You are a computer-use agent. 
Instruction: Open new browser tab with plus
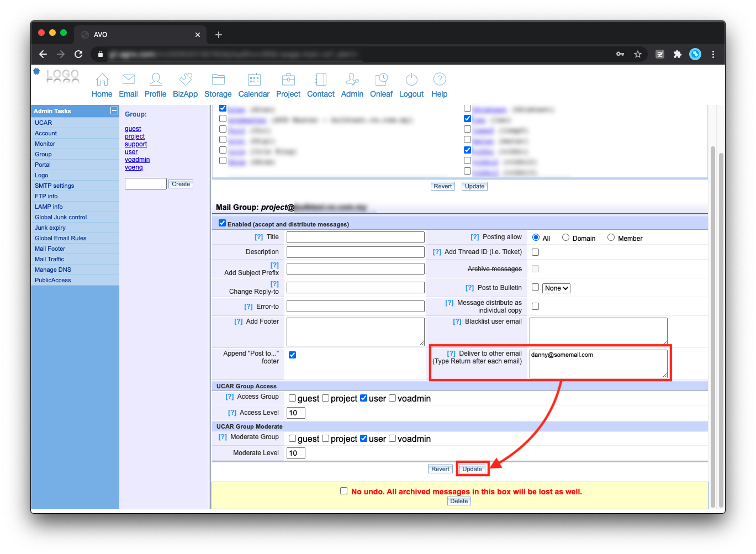pyautogui.click(x=219, y=35)
